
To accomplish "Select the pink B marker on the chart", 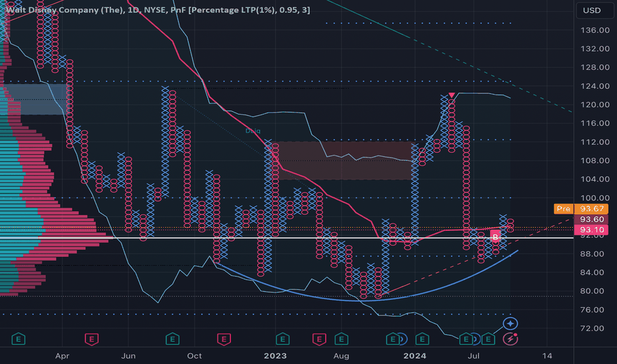I will (x=495, y=236).
